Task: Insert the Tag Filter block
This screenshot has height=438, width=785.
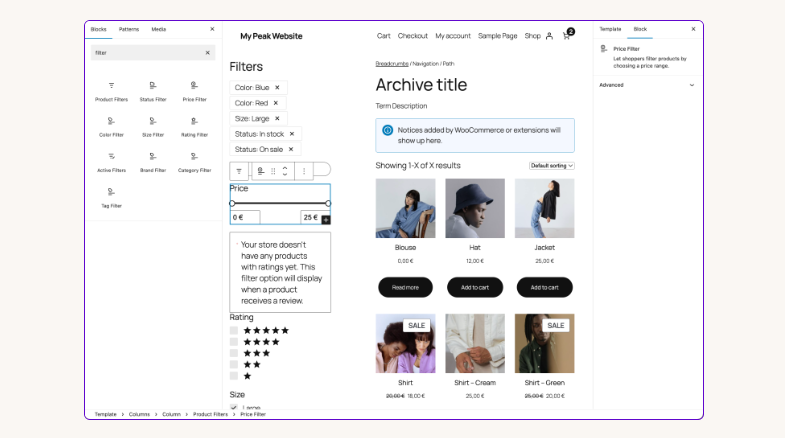Action: click(111, 197)
